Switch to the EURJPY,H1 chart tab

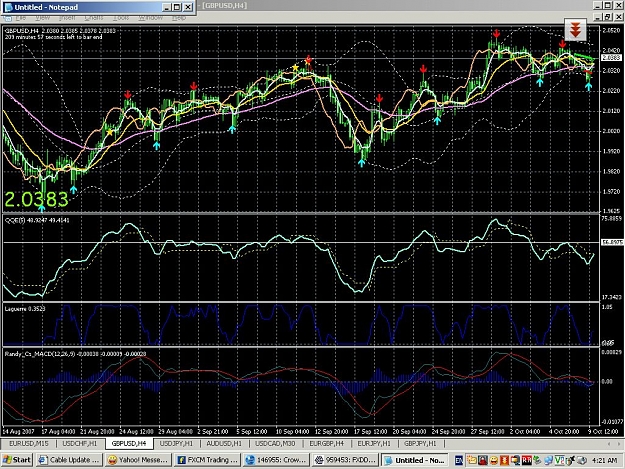coord(374,443)
